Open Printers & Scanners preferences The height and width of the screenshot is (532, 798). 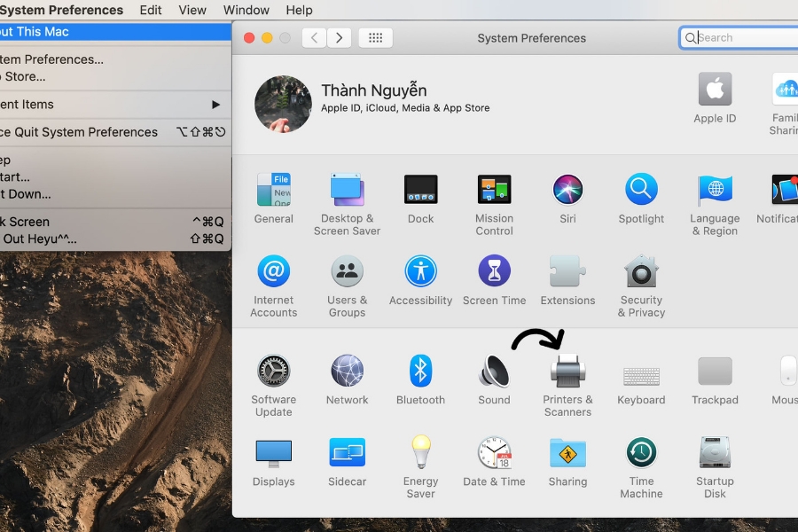567,372
